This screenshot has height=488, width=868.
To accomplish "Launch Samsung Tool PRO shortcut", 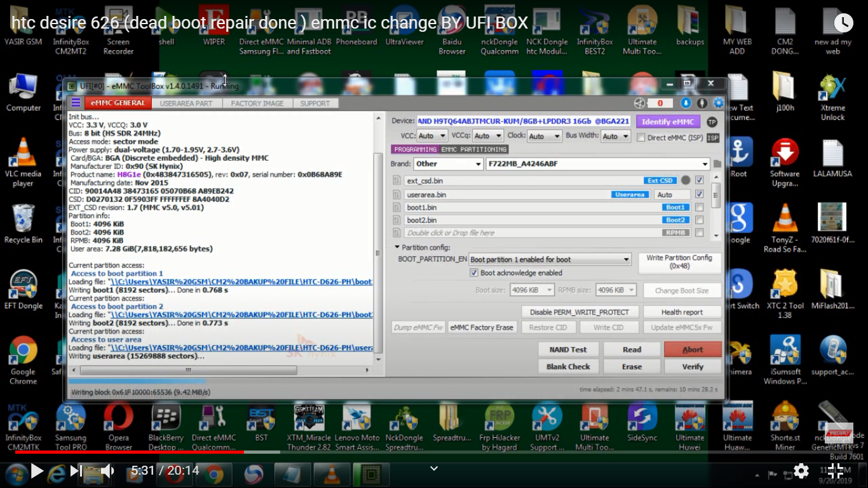I will [71, 427].
